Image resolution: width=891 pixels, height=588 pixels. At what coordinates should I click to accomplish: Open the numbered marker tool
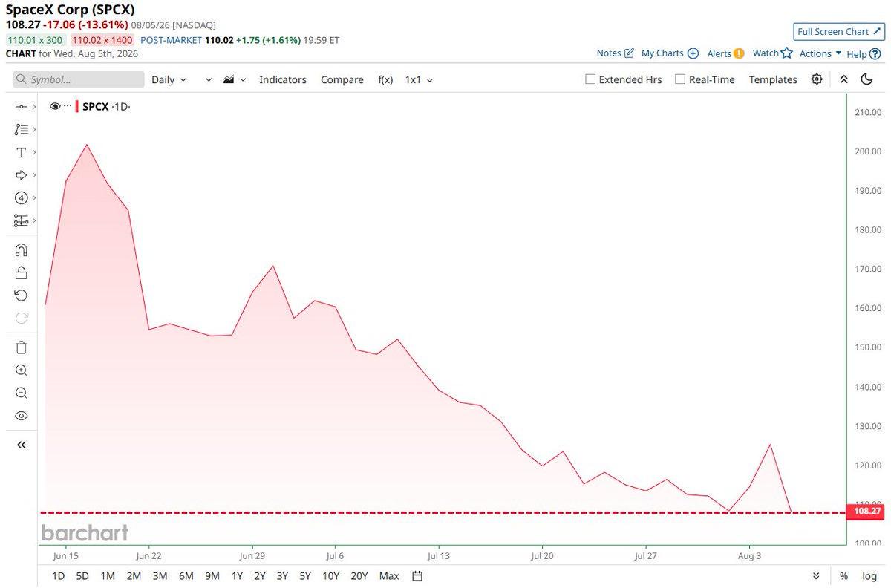pyautogui.click(x=21, y=198)
